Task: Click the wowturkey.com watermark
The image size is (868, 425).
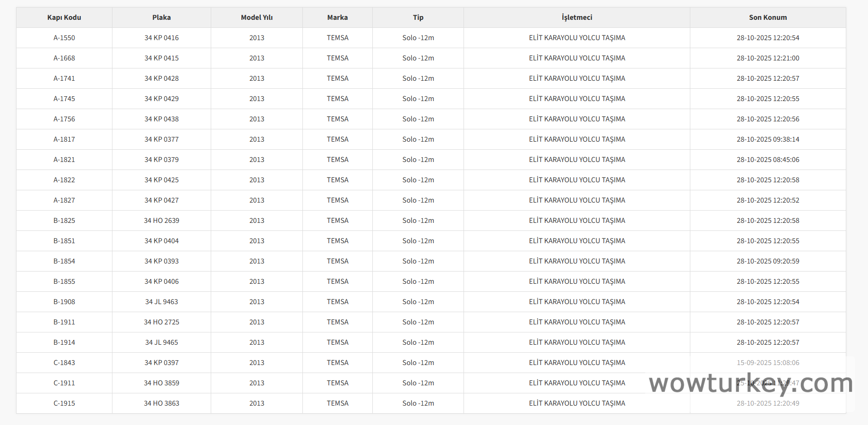Action: [750, 383]
